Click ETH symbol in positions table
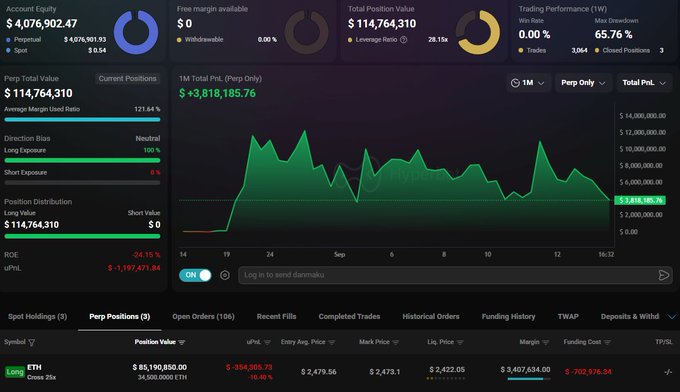 coord(34,367)
